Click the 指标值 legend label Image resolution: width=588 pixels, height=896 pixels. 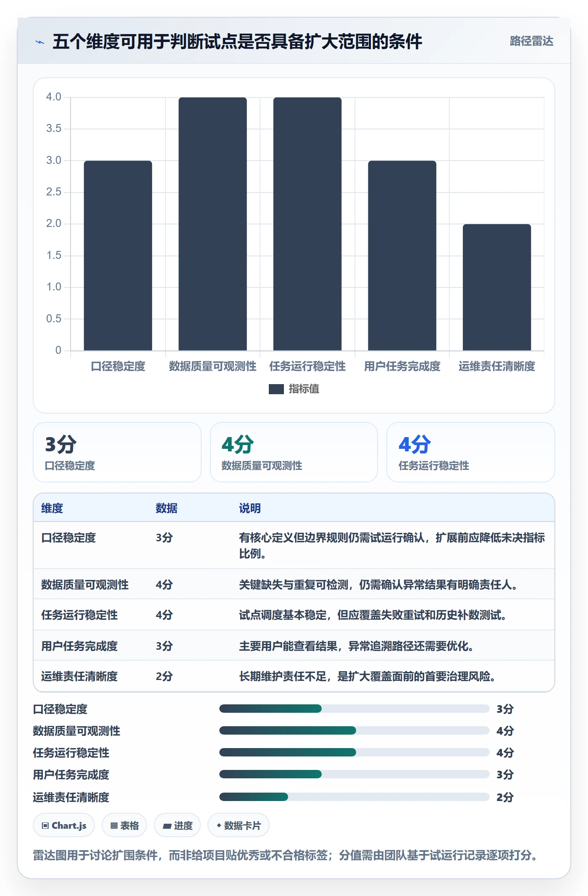[x=304, y=389]
